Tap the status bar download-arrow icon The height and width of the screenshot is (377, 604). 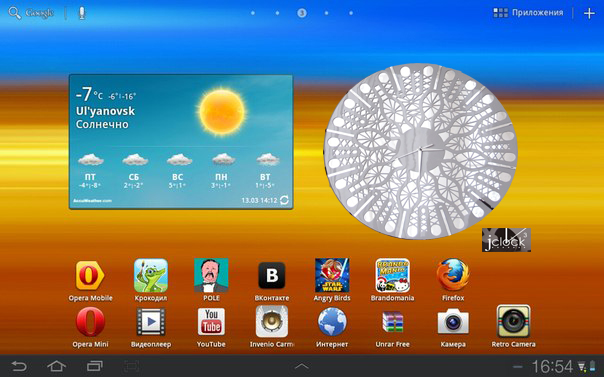click(x=582, y=367)
